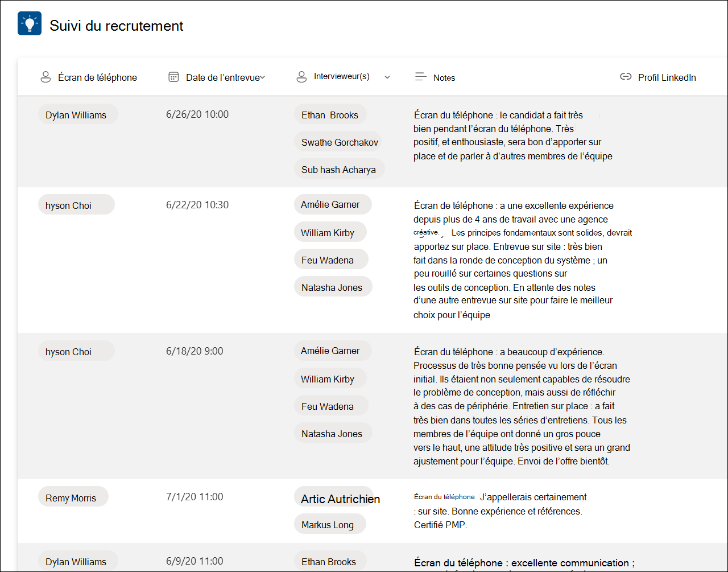Screen dimensions: 728x572
Task: Select Amélie Garner chip in the 6/18/20 row
Action: pos(333,351)
